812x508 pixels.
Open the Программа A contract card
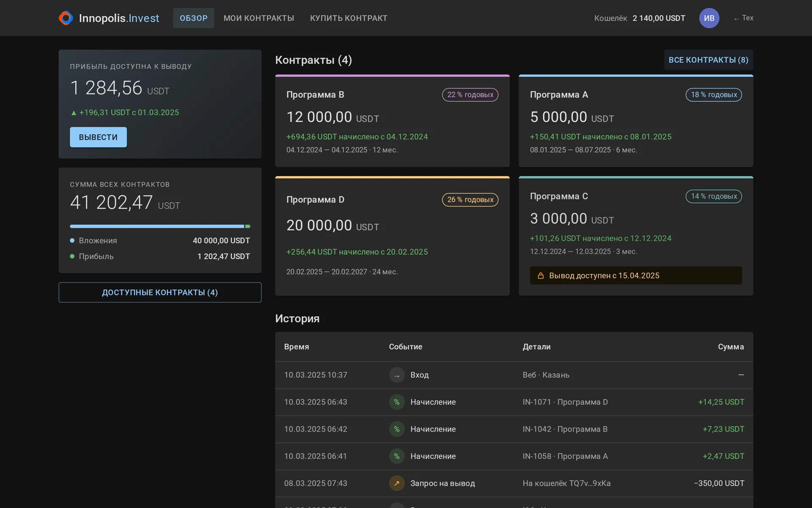pos(636,121)
